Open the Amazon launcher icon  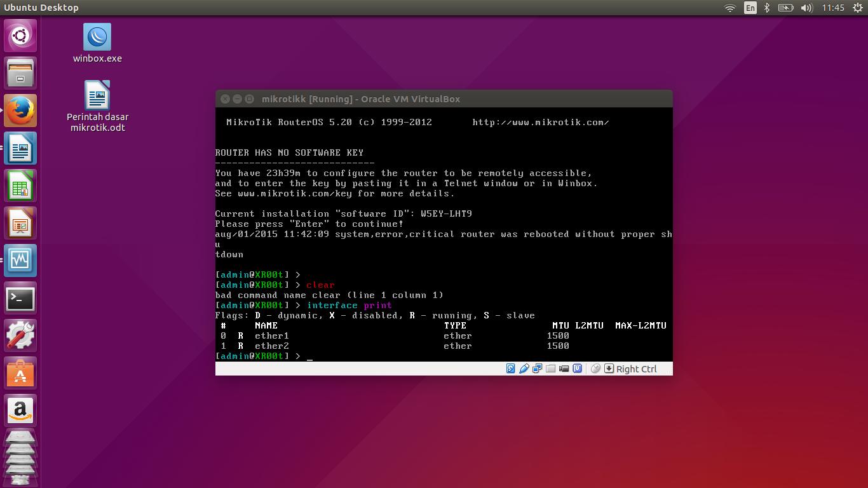pyautogui.click(x=20, y=410)
